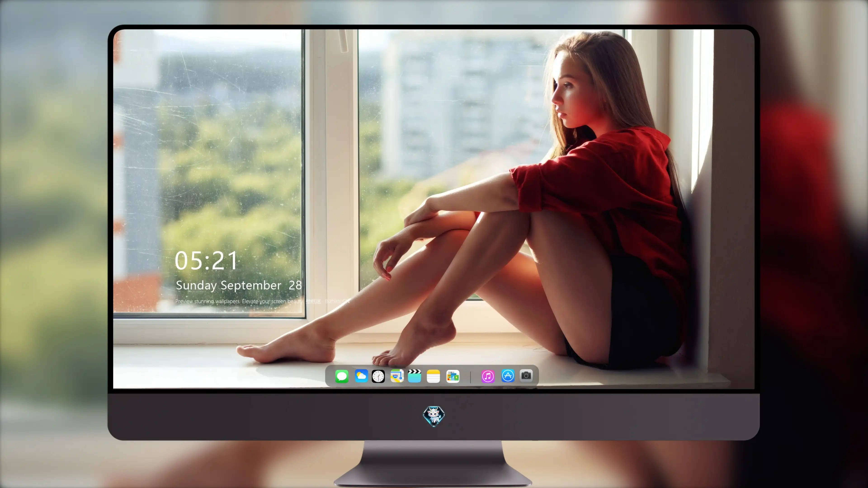Viewport: 868px width, 488px height.
Task: Click the dragon mascot logo on monitor chin
Action: coord(434,416)
